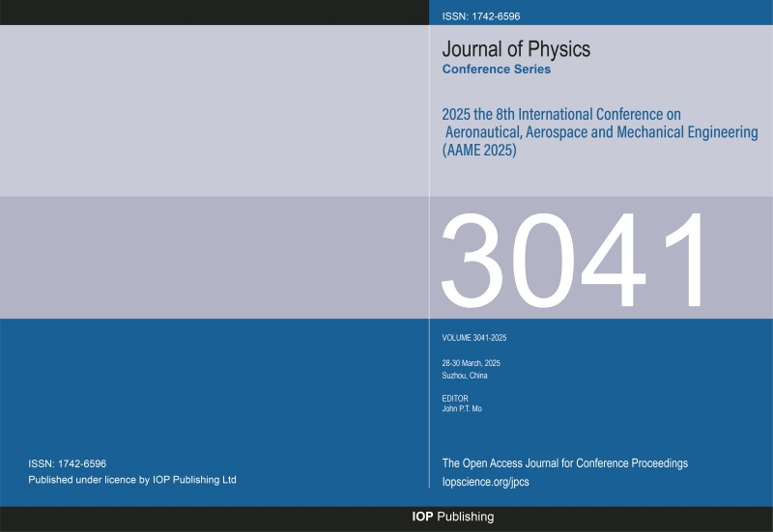This screenshot has height=532, width=773.
Task: Click the EDITOR label
Action: [x=455, y=399]
